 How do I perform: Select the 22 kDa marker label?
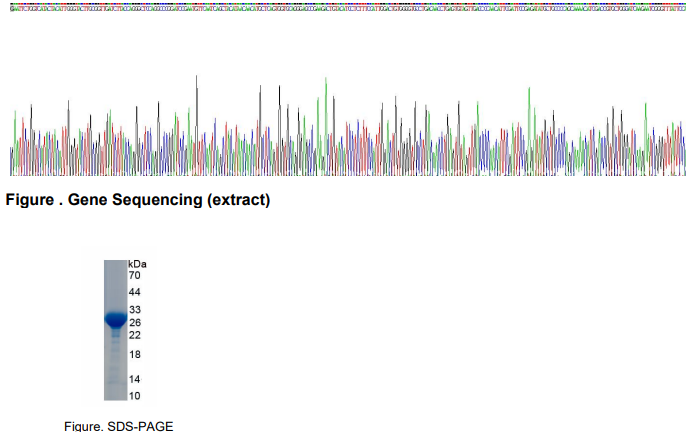135,336
